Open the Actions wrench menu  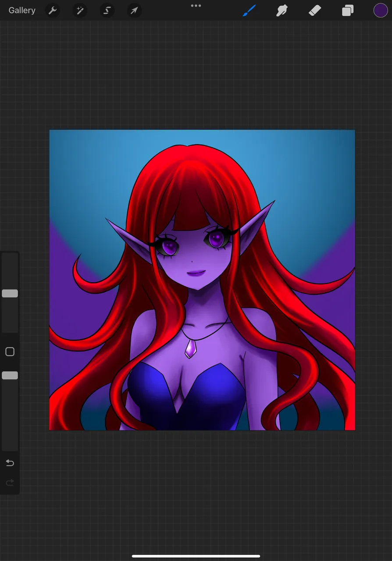[53, 11]
